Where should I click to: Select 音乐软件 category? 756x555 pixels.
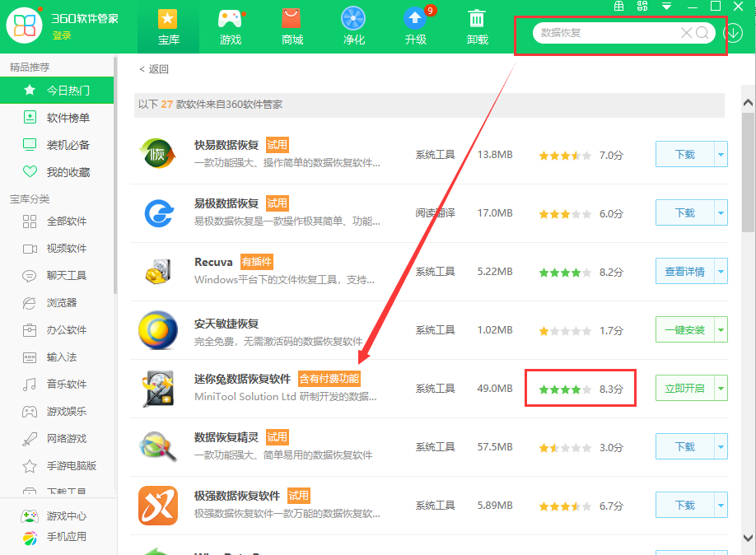point(57,385)
